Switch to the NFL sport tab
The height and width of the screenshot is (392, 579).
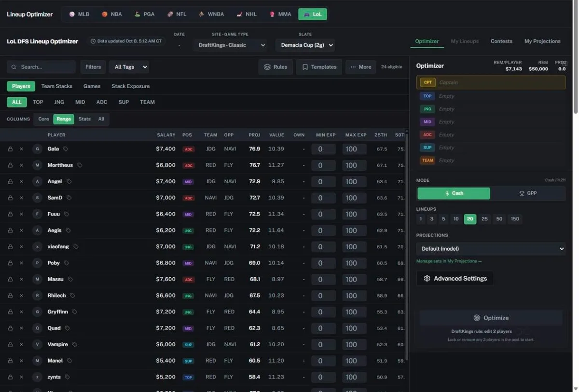177,14
